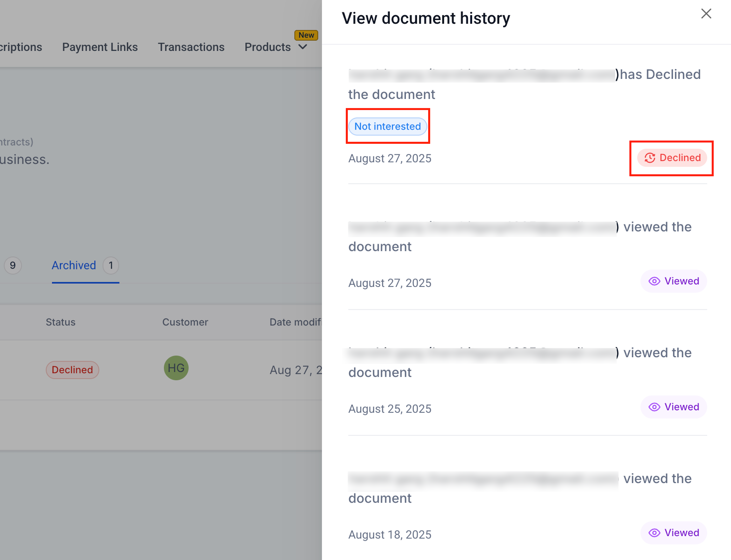Select the Archived tab
Screen dimensions: 731x560
tap(74, 265)
